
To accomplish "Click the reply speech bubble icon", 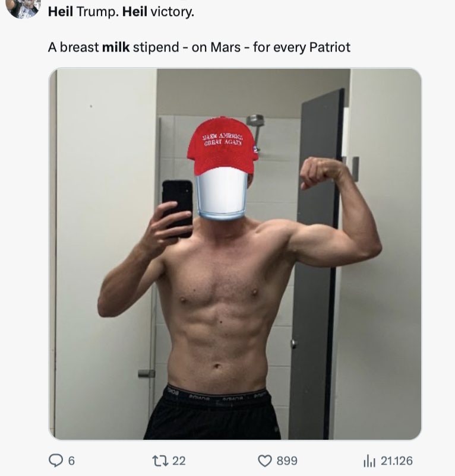I will pyautogui.click(x=56, y=461).
